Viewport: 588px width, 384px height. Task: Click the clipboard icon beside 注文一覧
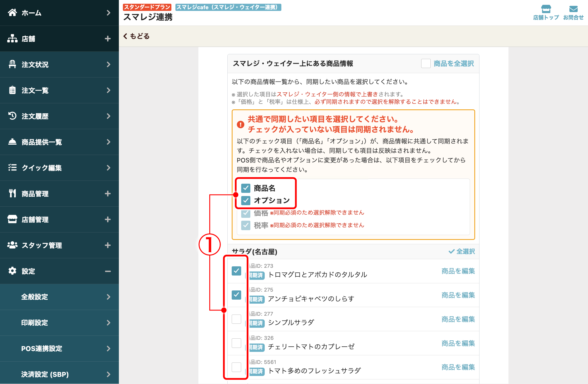(x=12, y=90)
